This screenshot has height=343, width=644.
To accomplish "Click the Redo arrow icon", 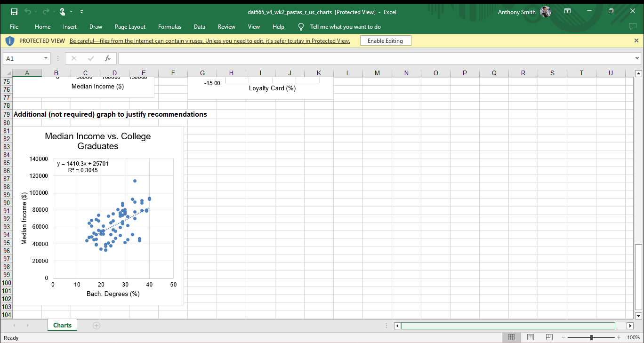I will click(x=45, y=12).
